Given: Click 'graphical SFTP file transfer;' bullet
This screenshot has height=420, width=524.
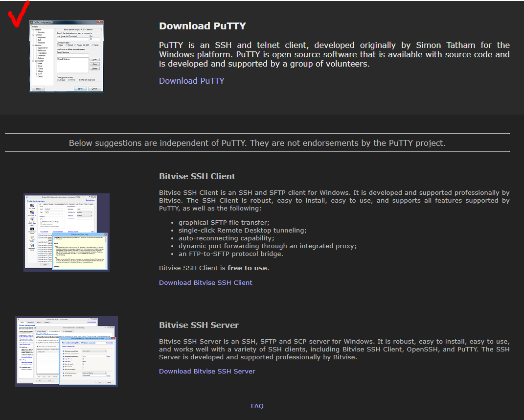Looking at the screenshot, I should click(224, 222).
